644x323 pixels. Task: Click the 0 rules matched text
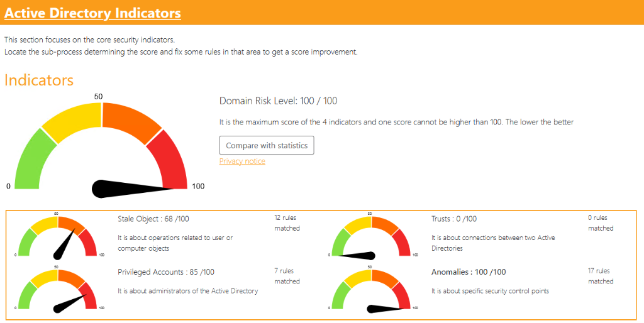coord(601,223)
